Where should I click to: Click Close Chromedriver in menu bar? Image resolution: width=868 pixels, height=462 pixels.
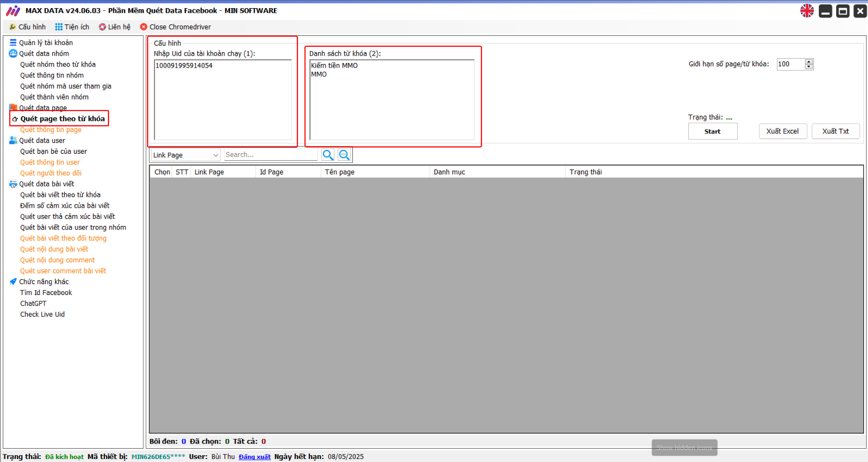click(x=176, y=27)
